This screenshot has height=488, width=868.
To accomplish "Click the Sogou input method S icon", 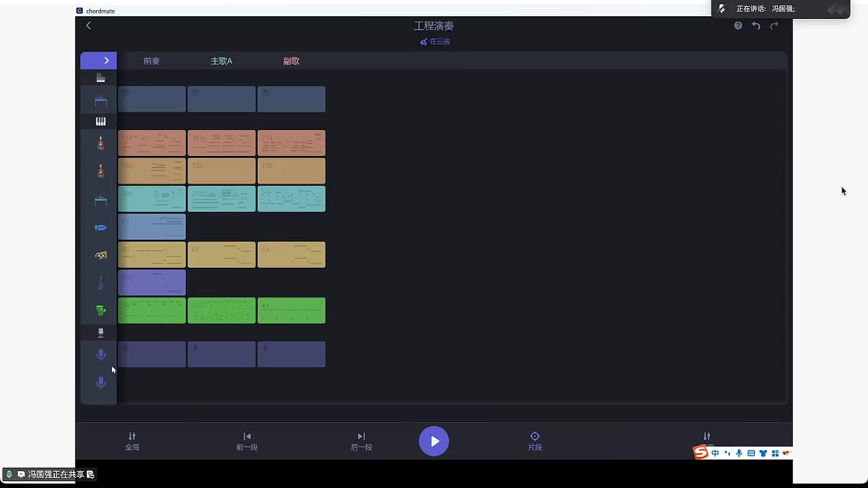I will (x=701, y=452).
